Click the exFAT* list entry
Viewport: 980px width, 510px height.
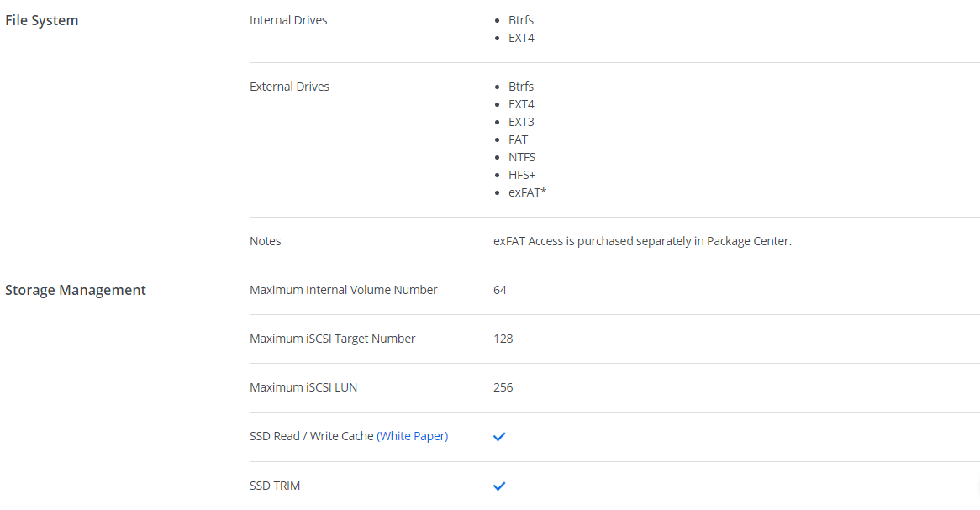[x=528, y=192]
